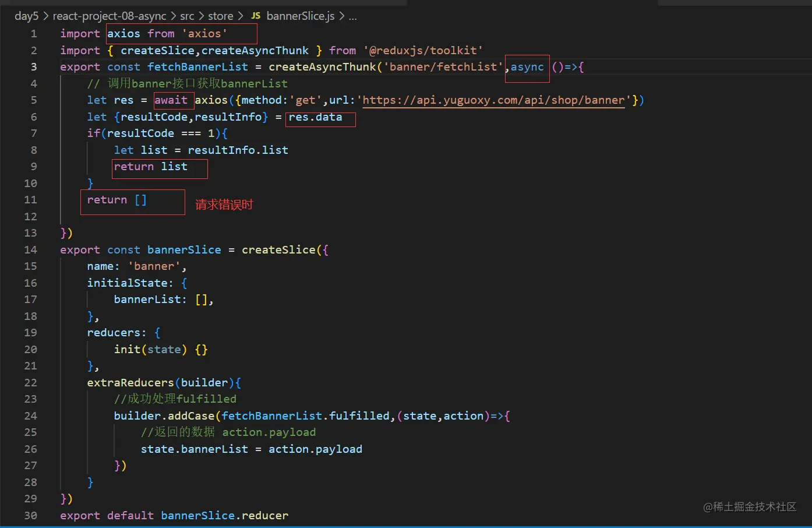Click the '@reduxjs/toolkit' import string

tap(423, 51)
